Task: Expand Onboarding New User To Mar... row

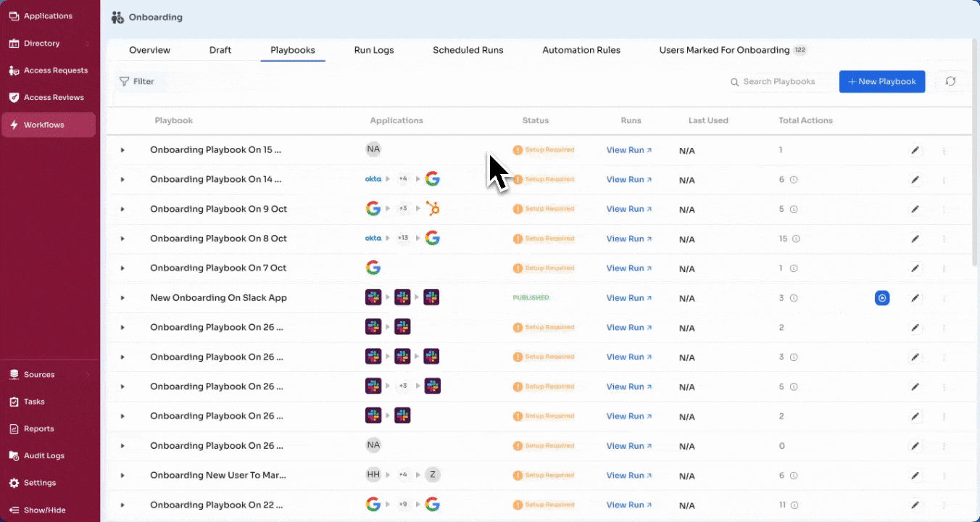Action: point(122,476)
